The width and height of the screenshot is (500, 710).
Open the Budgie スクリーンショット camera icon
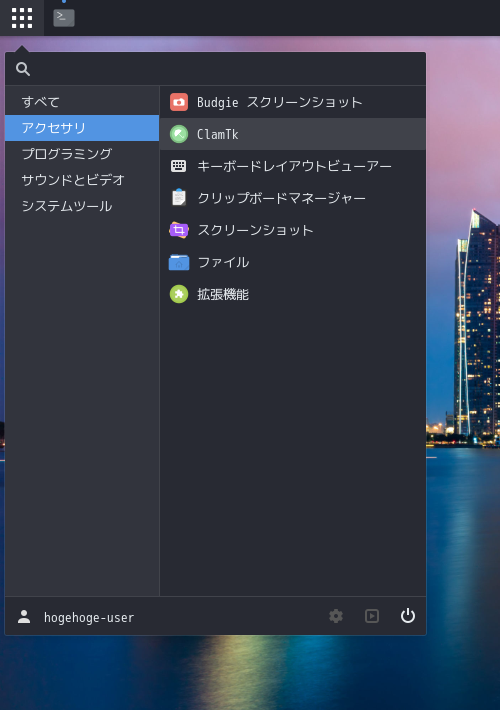pos(179,102)
